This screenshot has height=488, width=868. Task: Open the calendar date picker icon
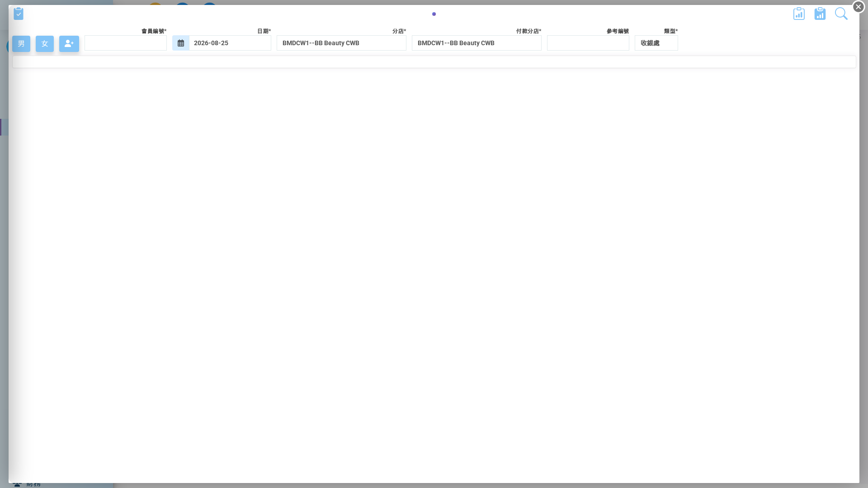(181, 43)
